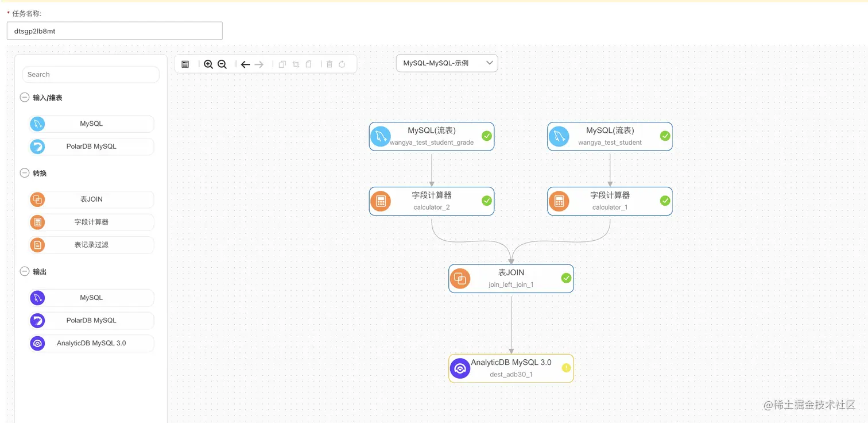Screen dimensions: 868x423
Task: Click the purple AnalyticDB icon in sidebar
Action: (37, 343)
